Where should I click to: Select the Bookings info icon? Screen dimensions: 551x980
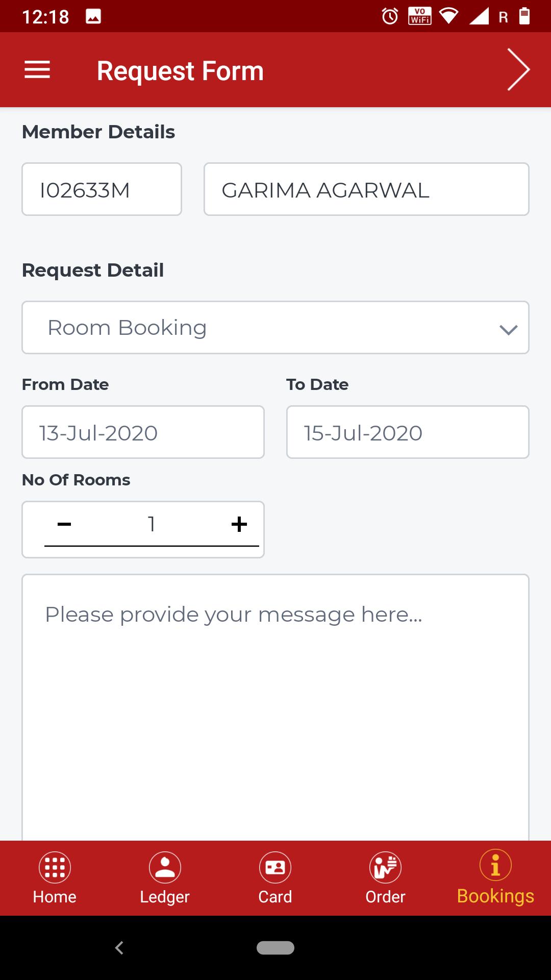(495, 865)
